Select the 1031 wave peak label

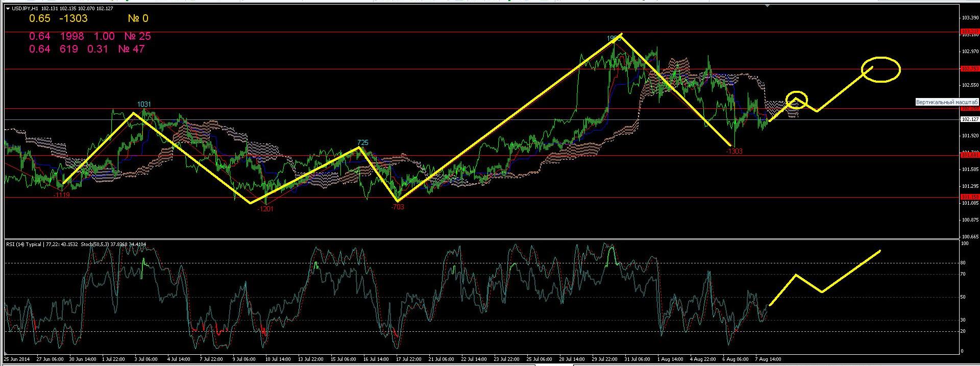click(144, 104)
